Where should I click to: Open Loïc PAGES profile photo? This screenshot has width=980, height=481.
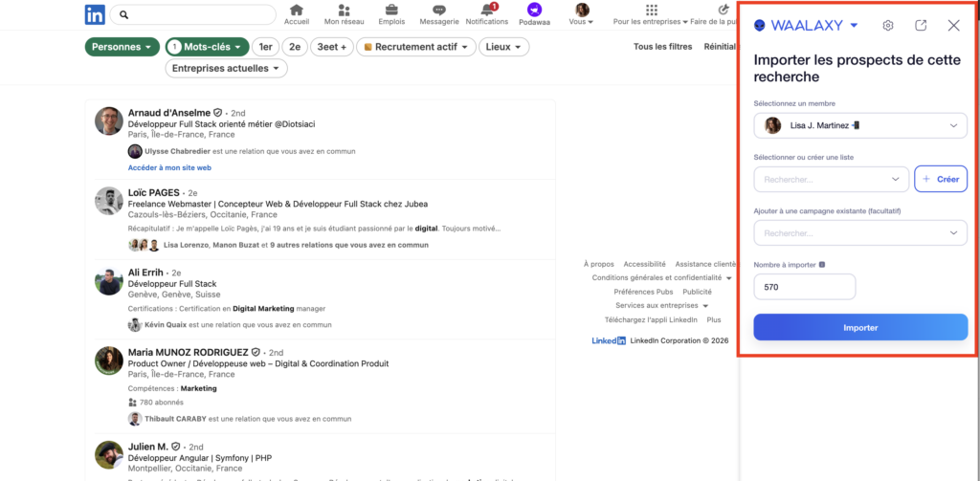tap(109, 201)
